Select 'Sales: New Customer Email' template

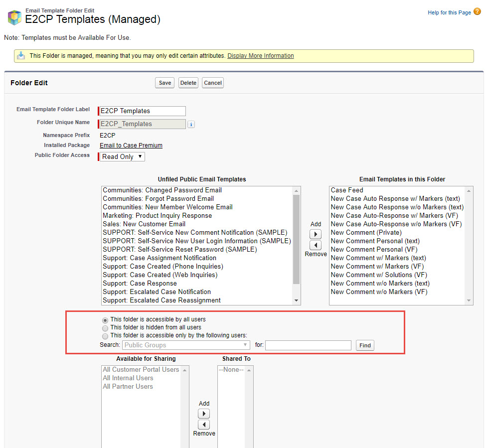tap(144, 224)
